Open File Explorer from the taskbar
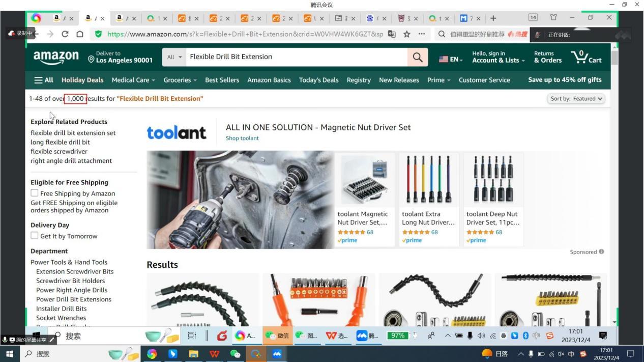 (193, 354)
